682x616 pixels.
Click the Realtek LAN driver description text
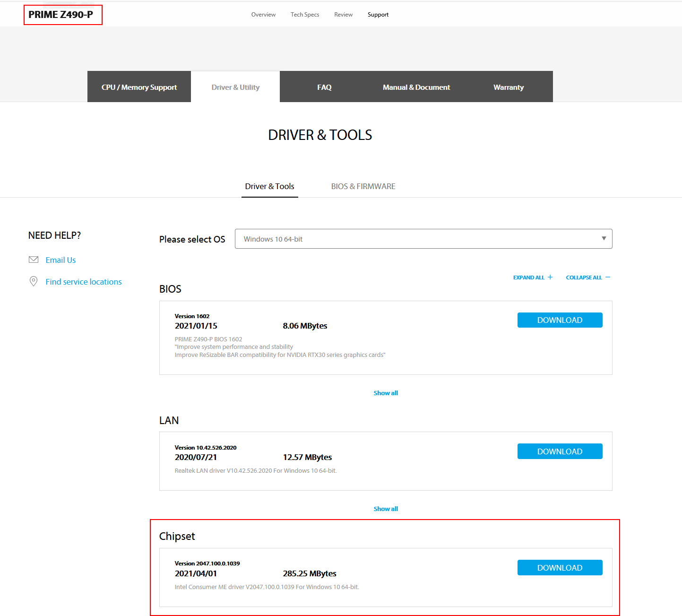tap(256, 471)
